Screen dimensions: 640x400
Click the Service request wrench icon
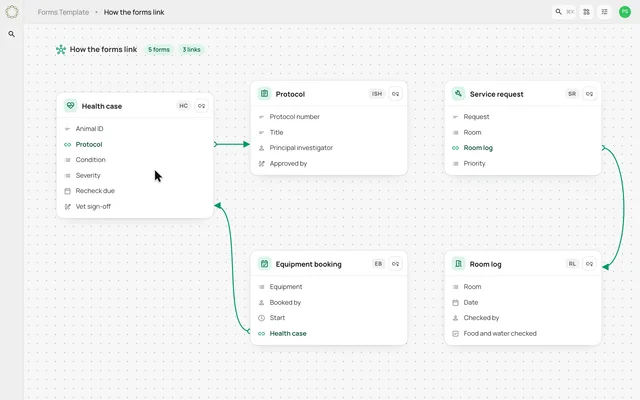pyautogui.click(x=458, y=94)
